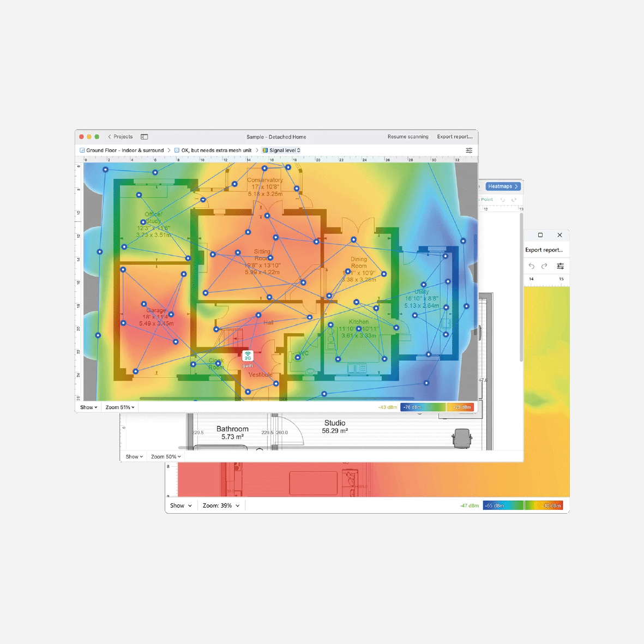
Task: Click the undo icon in the middle window
Action: [503, 200]
